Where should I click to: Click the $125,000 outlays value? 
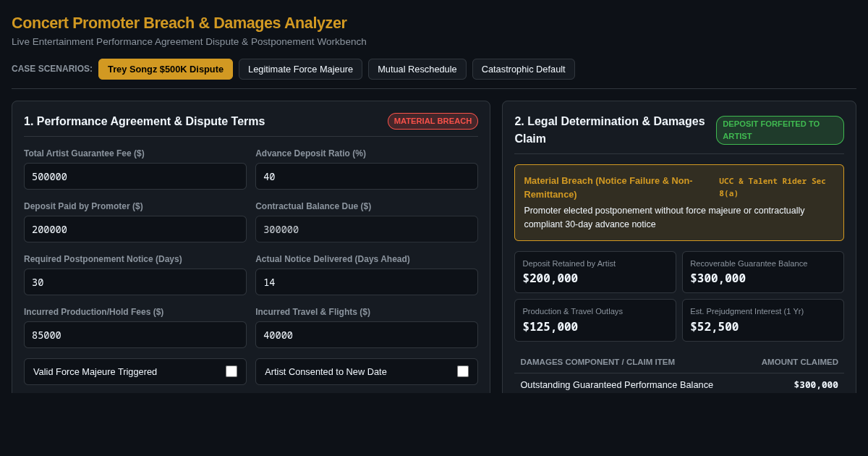[x=550, y=326]
